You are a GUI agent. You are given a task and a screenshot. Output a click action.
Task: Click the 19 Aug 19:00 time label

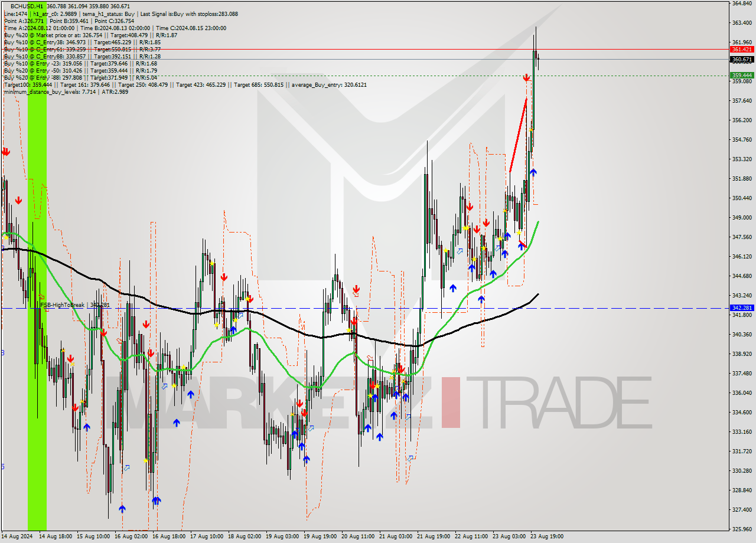[320, 537]
